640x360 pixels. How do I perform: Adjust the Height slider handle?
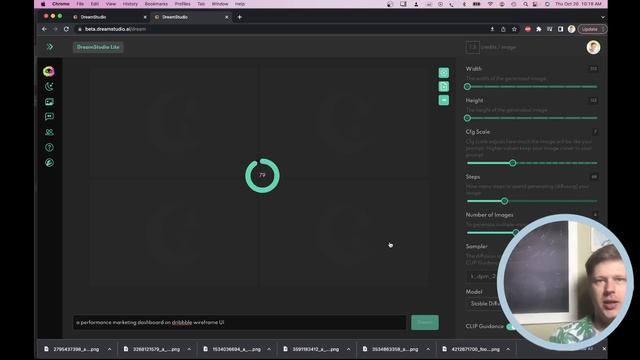coord(467,118)
